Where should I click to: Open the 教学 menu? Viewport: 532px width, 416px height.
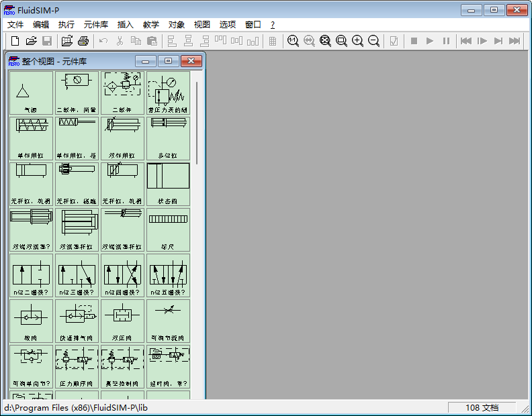(x=151, y=25)
